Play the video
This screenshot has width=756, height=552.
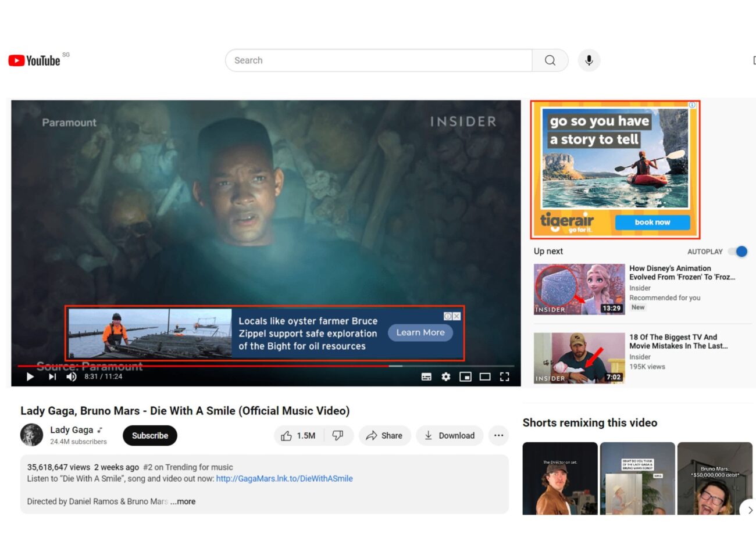[x=30, y=377]
